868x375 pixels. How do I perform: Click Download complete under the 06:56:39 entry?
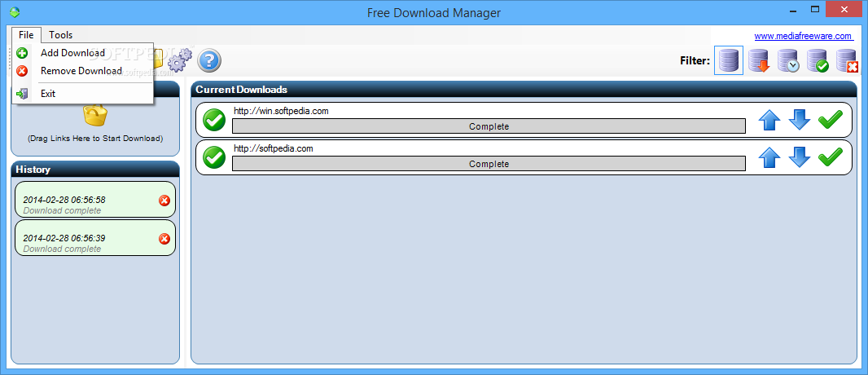62,249
